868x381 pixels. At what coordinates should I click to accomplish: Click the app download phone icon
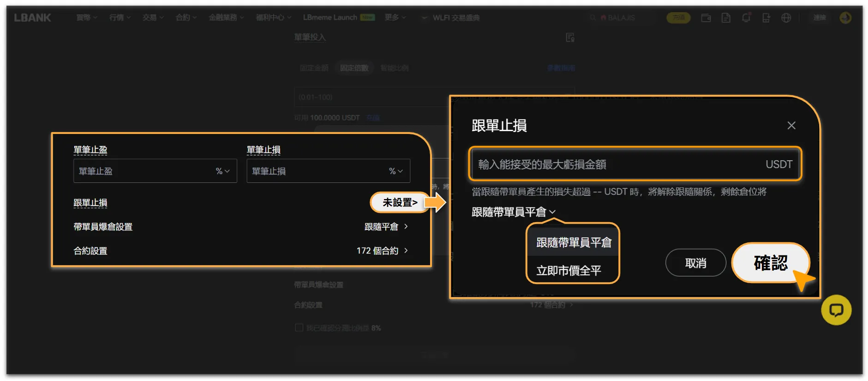(x=766, y=18)
